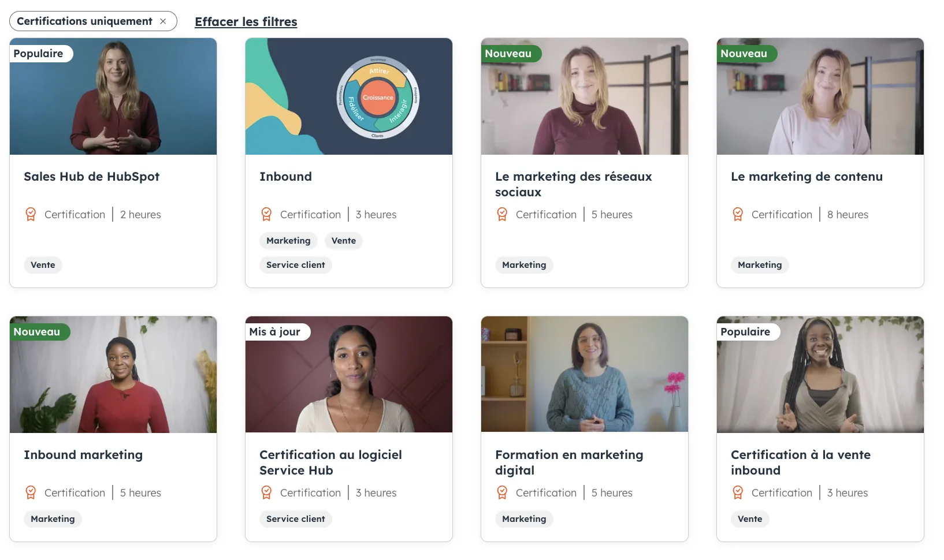Select the certification icon under Le marketing des réseaux sociaux
944x560 pixels.
coord(502,214)
